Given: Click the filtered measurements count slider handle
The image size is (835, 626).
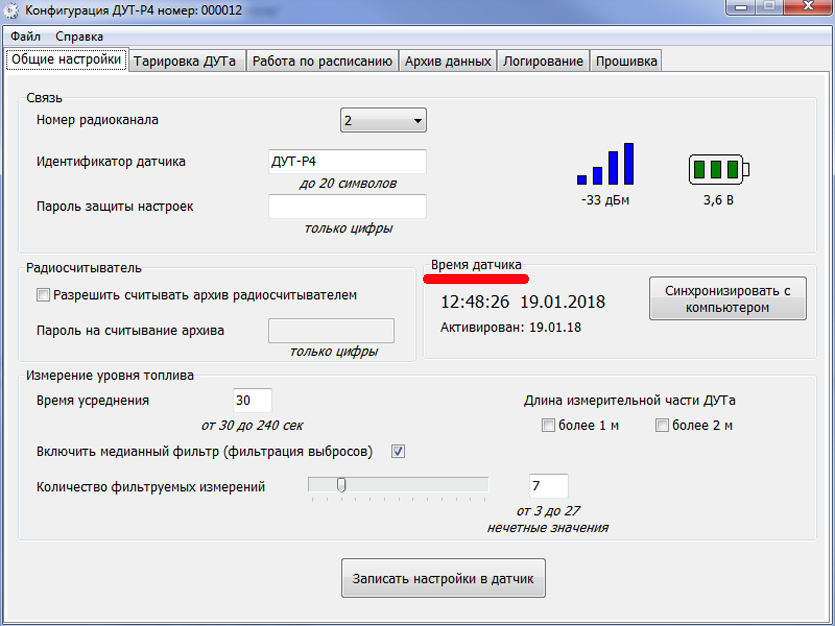Looking at the screenshot, I should (341, 484).
